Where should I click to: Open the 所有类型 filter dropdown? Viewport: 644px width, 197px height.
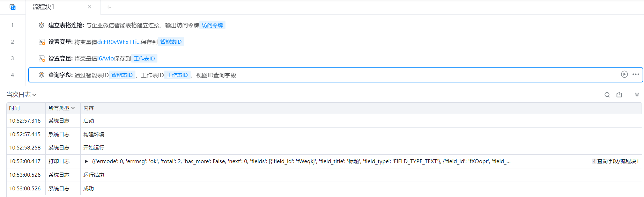[x=61, y=108]
